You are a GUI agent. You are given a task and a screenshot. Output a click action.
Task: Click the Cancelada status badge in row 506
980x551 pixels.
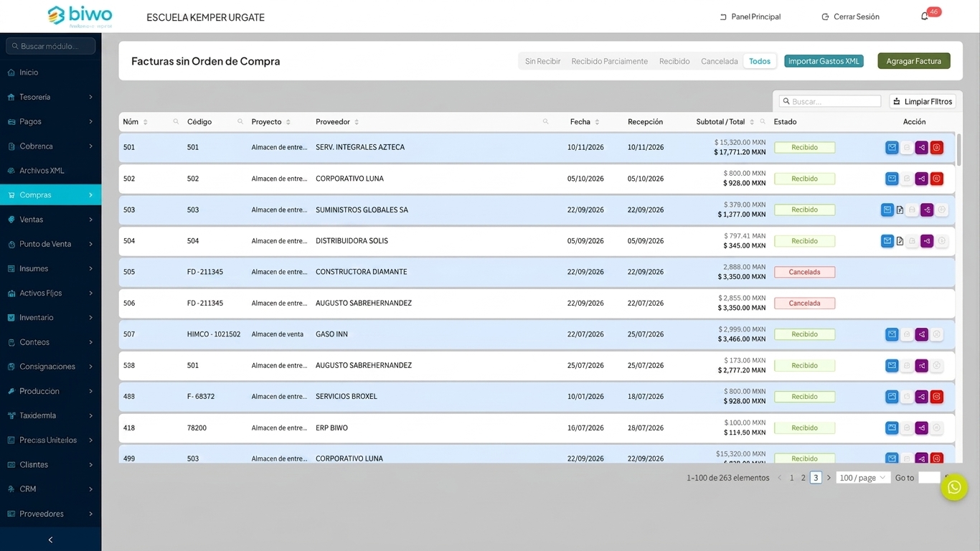(x=804, y=303)
